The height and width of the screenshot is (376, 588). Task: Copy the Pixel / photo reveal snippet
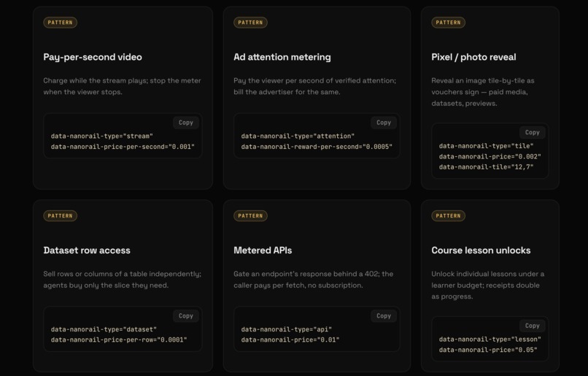click(532, 132)
